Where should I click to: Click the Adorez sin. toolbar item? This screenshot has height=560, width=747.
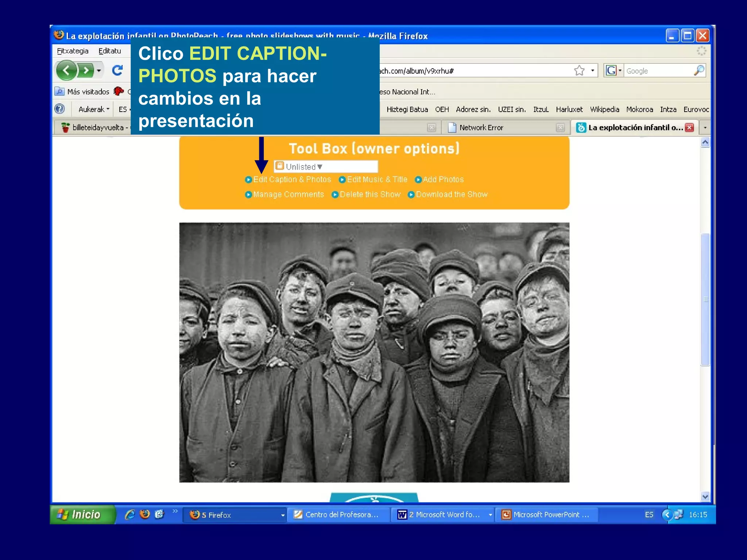click(473, 109)
